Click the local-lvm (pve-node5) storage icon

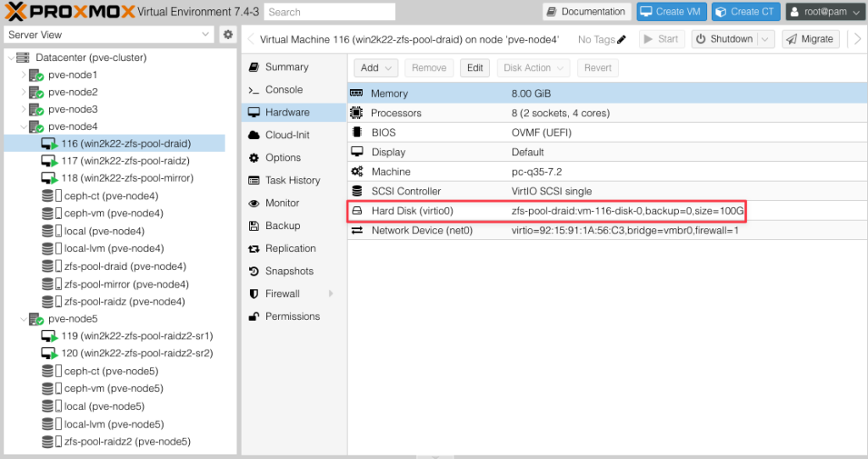coord(52,424)
